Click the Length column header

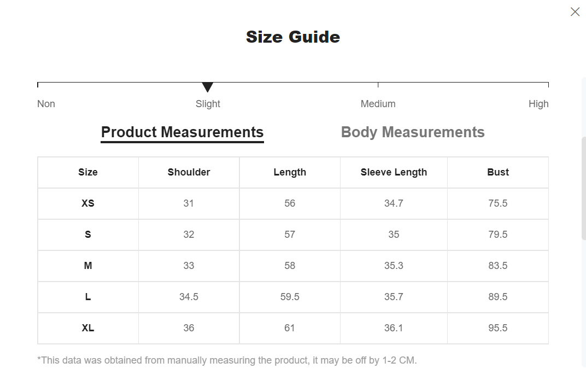click(x=290, y=172)
